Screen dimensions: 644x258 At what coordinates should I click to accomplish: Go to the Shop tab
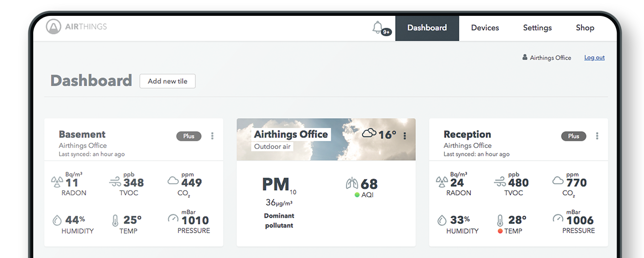pyautogui.click(x=585, y=28)
